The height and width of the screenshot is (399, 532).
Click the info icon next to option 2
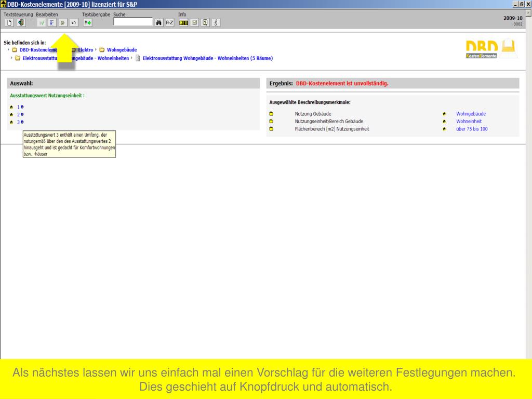coord(22,114)
